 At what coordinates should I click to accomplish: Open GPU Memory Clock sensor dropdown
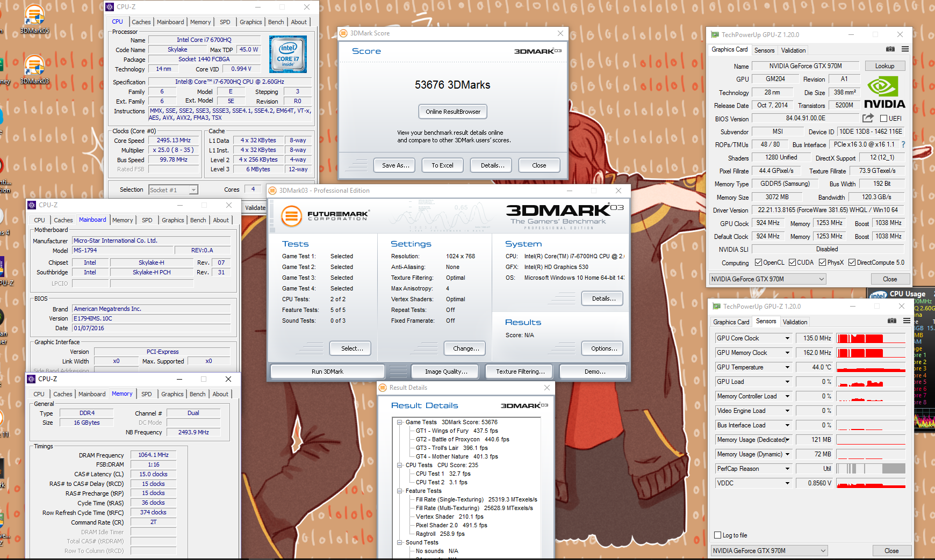pos(788,353)
